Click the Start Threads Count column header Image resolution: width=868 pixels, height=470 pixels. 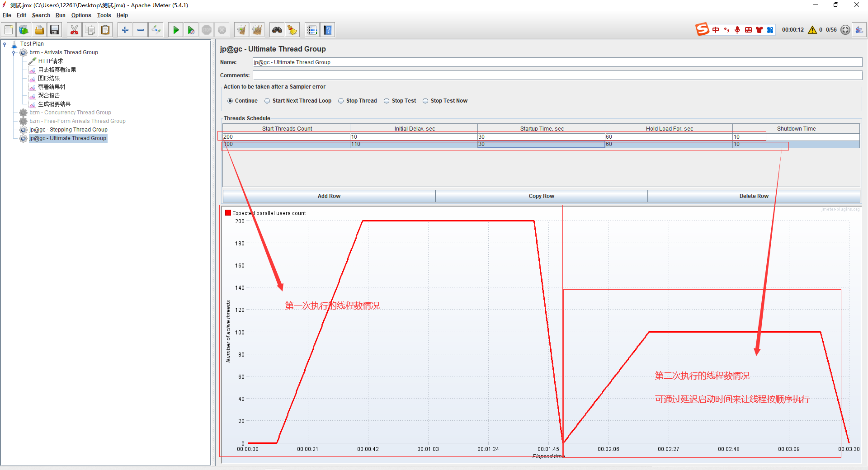pos(287,129)
